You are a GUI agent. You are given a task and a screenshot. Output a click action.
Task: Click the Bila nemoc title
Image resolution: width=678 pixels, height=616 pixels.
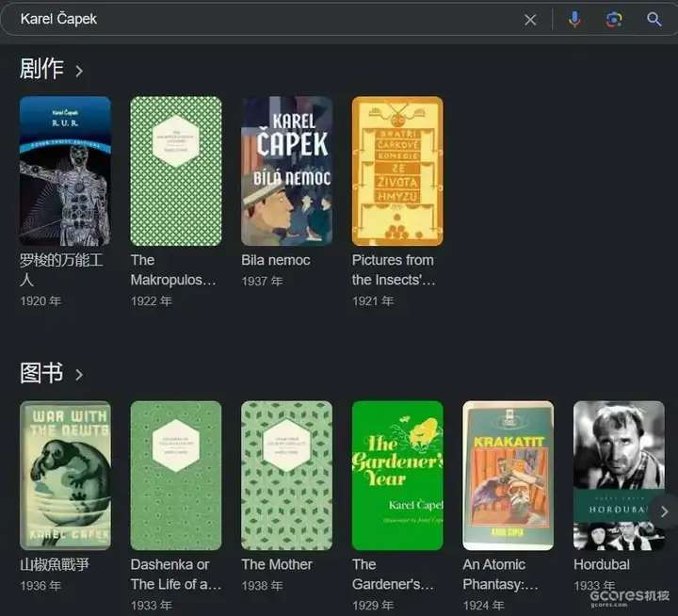(x=276, y=260)
